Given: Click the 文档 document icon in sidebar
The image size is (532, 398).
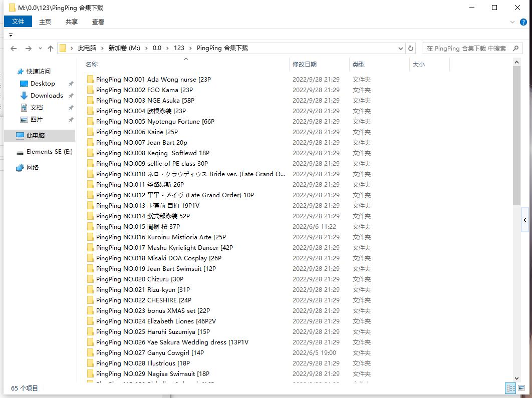Looking at the screenshot, I should tap(24, 108).
